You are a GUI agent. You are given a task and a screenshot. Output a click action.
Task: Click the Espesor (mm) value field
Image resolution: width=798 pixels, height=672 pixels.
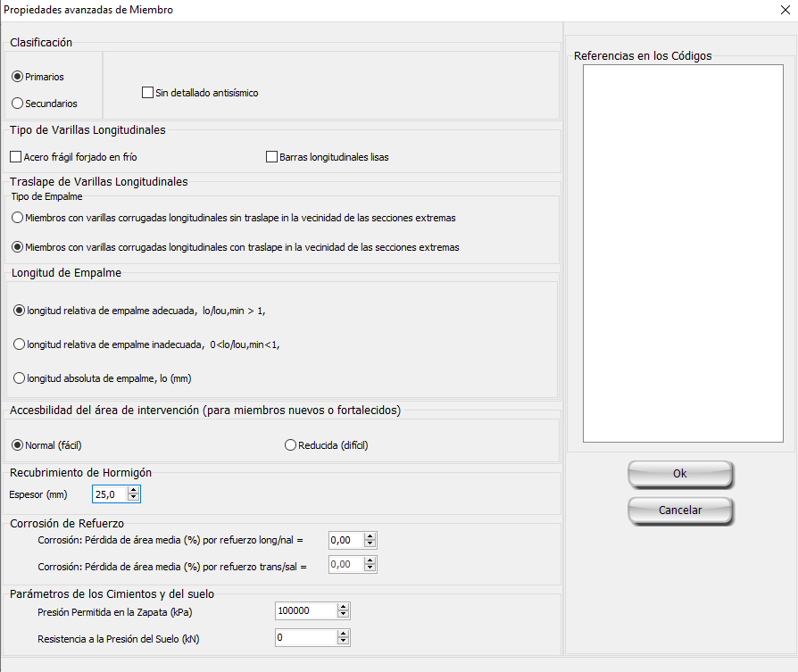109,494
